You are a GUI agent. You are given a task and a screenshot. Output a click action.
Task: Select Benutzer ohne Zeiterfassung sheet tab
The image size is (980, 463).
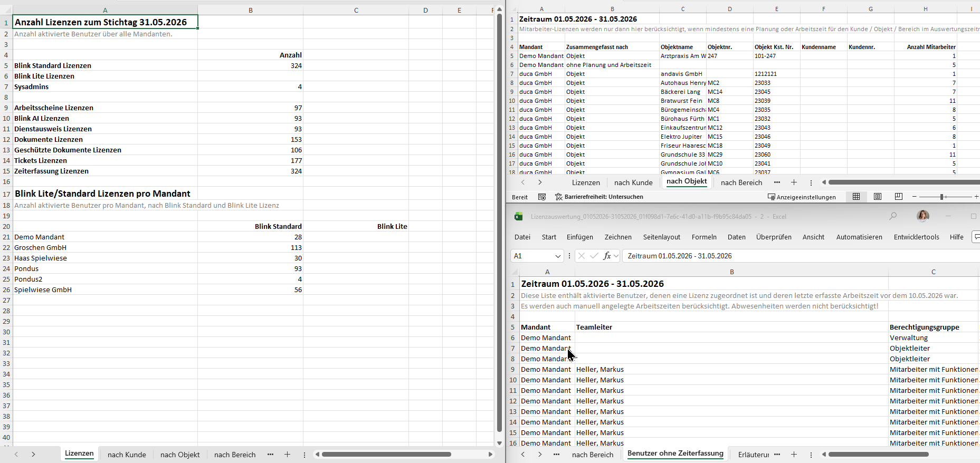[675, 454]
